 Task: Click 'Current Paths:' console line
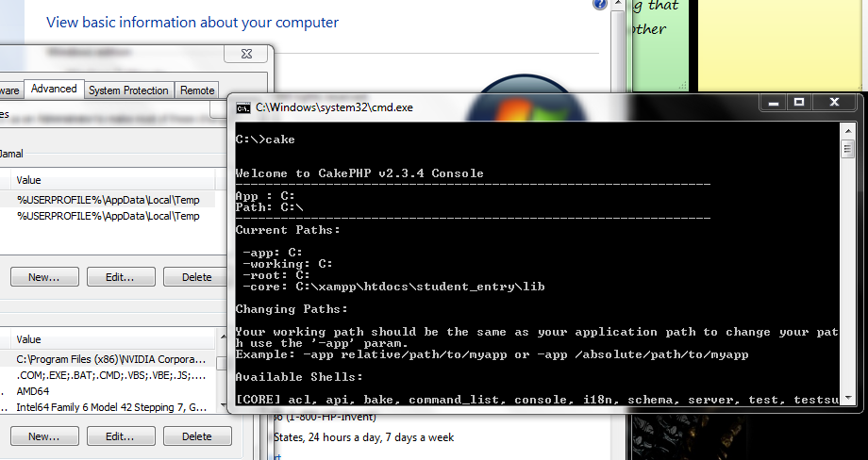pos(288,229)
